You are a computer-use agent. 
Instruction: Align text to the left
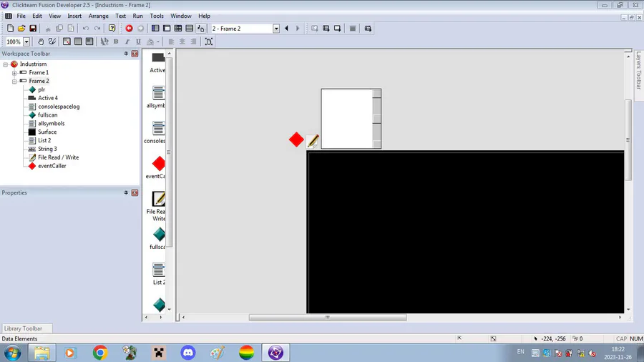tap(171, 41)
